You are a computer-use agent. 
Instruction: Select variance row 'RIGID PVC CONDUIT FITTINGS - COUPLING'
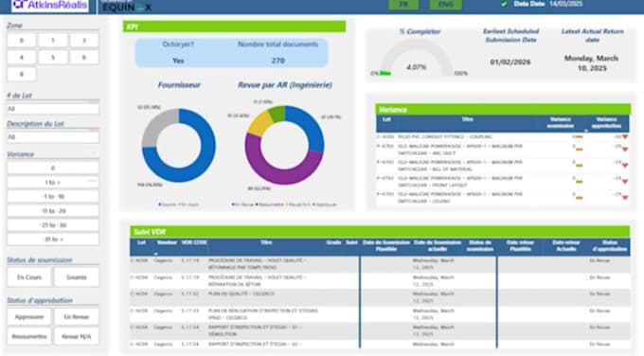pyautogui.click(x=502, y=136)
